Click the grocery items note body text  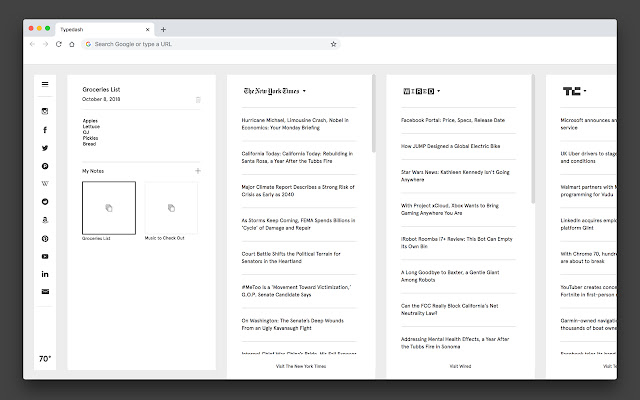pos(91,132)
